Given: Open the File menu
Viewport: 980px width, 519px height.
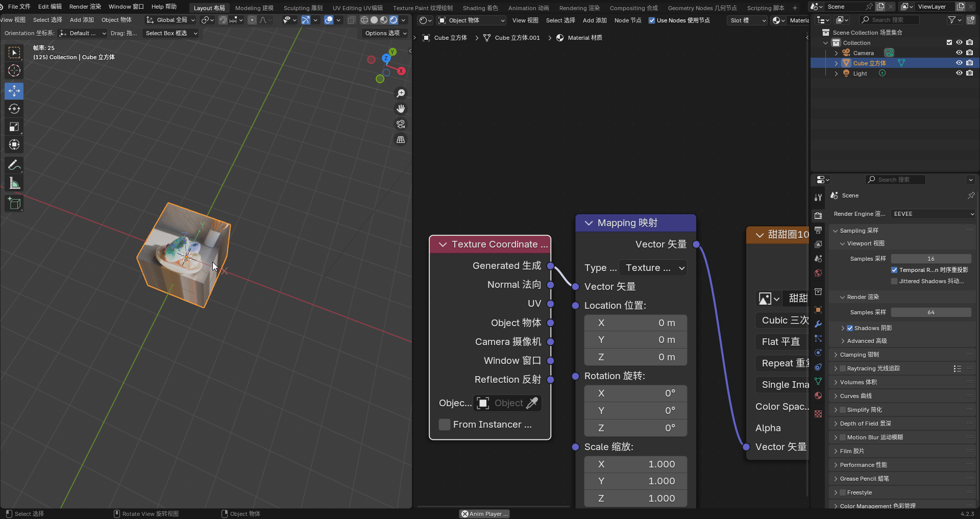Looking at the screenshot, I should (19, 7).
